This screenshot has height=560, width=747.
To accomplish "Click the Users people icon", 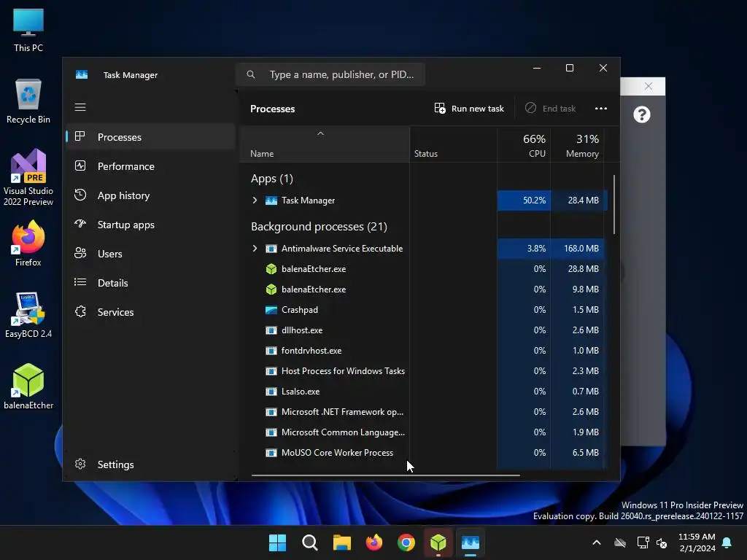I will [80, 253].
